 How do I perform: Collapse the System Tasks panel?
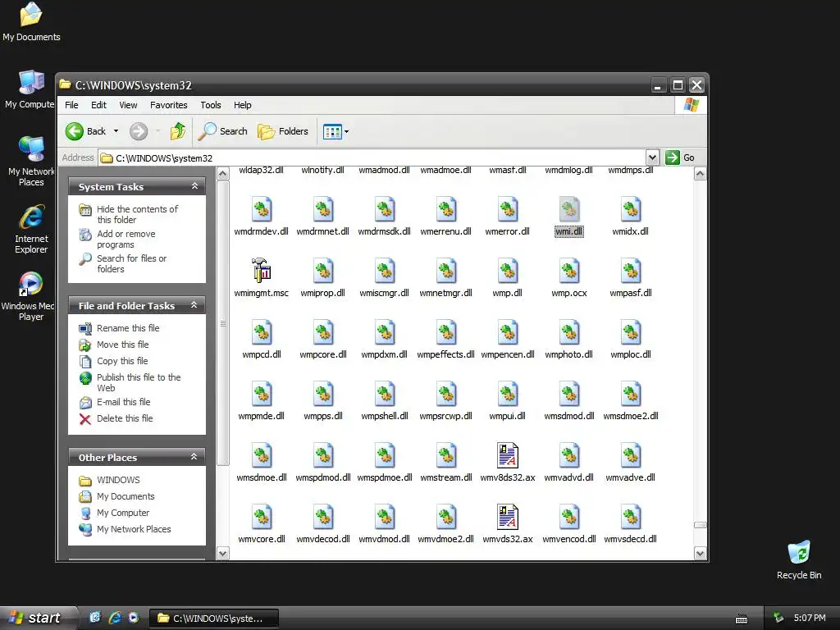pos(194,186)
